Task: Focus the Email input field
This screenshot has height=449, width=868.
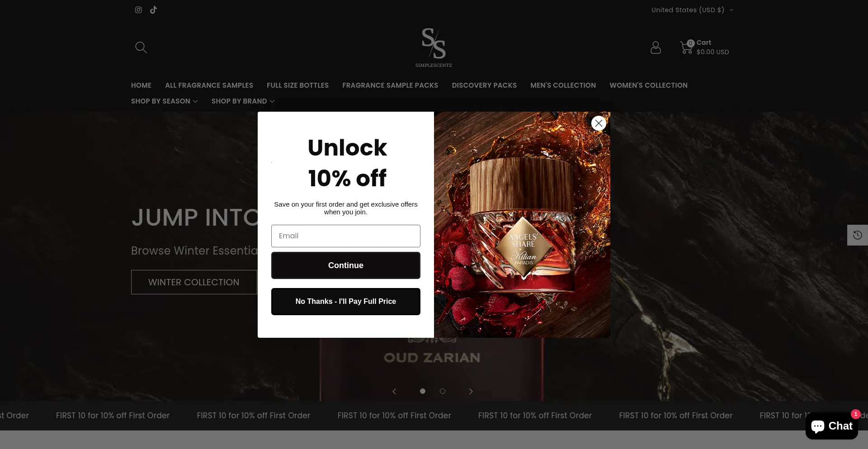Action: coord(346,236)
